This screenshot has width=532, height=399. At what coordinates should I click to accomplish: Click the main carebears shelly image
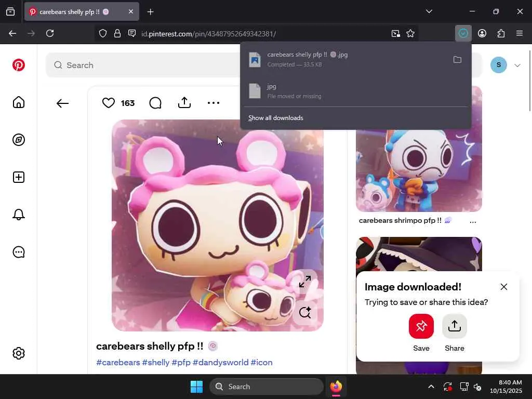tap(218, 225)
